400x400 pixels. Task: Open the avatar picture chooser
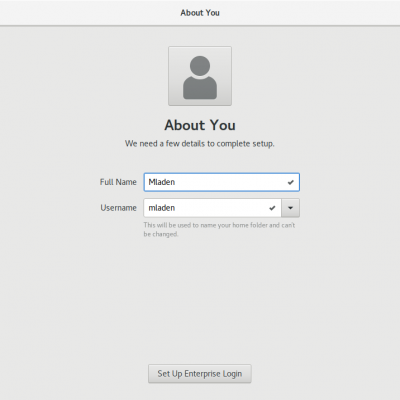[x=200, y=76]
